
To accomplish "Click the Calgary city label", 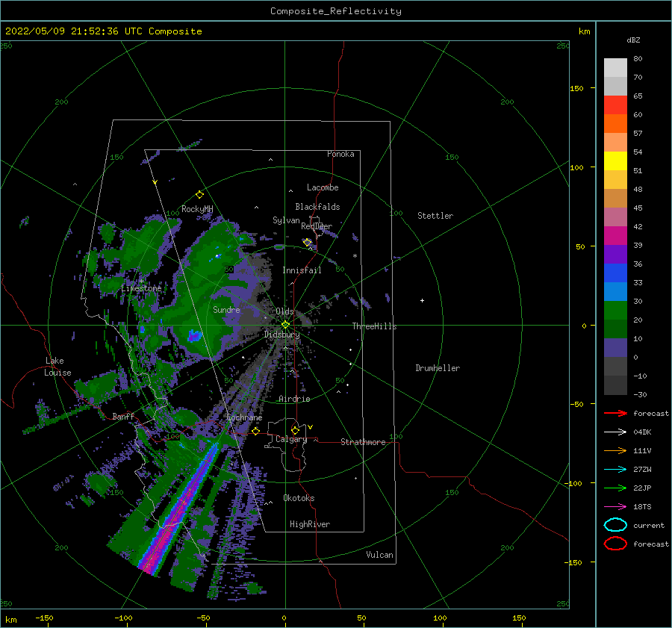I will [291, 439].
